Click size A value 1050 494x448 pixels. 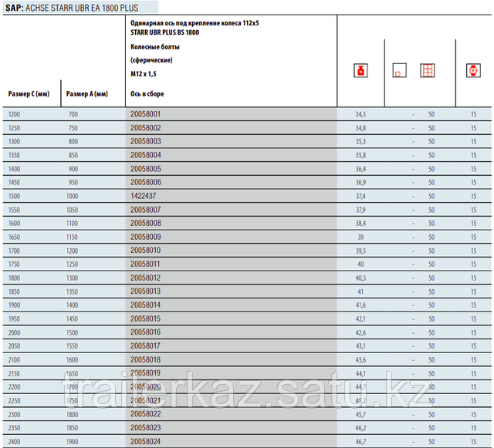pyautogui.click(x=72, y=210)
